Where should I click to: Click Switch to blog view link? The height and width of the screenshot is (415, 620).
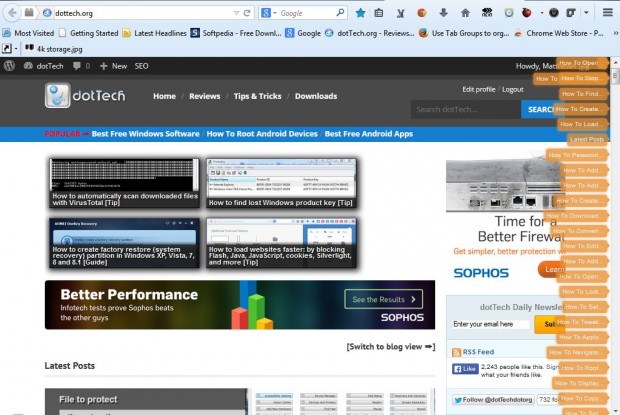tap(391, 347)
